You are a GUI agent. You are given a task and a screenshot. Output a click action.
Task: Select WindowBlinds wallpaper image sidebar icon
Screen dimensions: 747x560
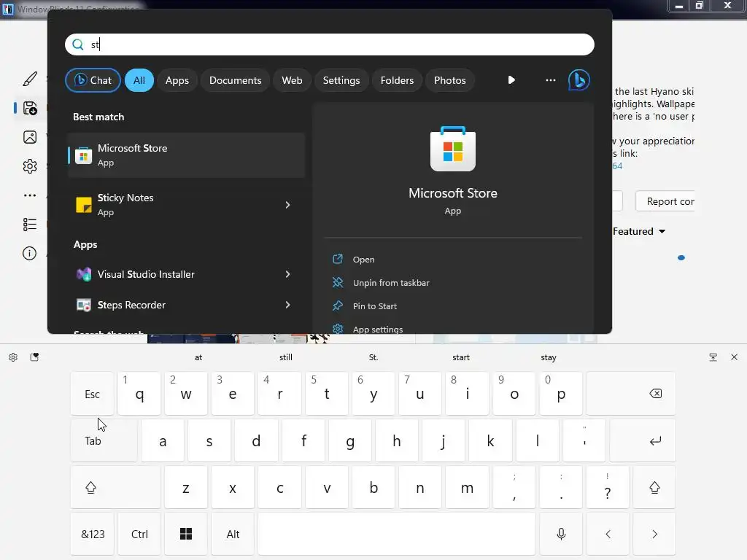(29, 137)
